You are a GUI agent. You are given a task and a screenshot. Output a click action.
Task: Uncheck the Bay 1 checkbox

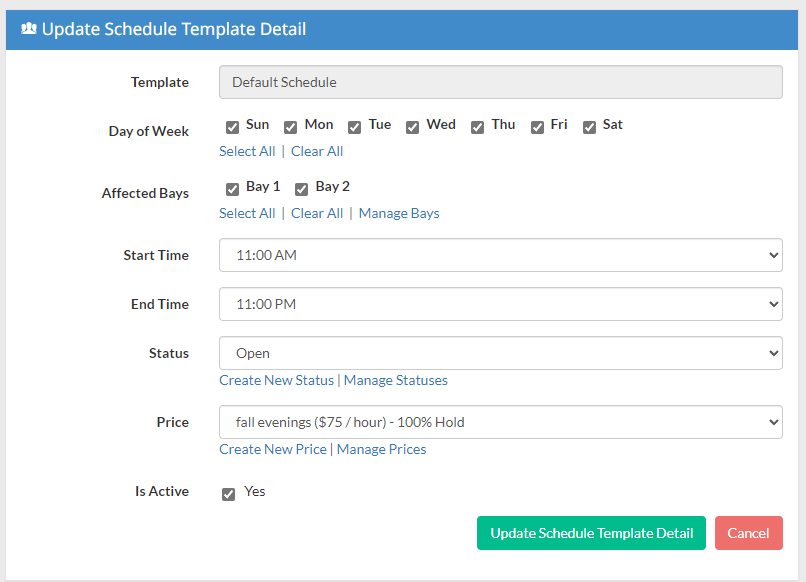pos(232,189)
